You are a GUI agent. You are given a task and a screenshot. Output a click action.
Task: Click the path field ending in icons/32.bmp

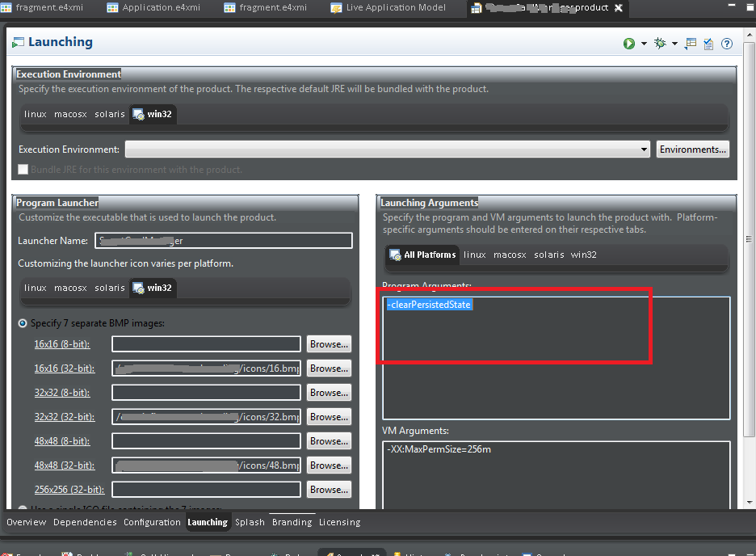pos(206,417)
